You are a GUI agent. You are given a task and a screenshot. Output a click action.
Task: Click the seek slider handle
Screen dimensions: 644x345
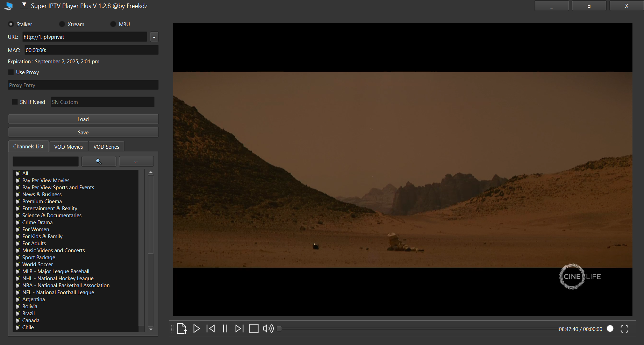[x=279, y=329]
